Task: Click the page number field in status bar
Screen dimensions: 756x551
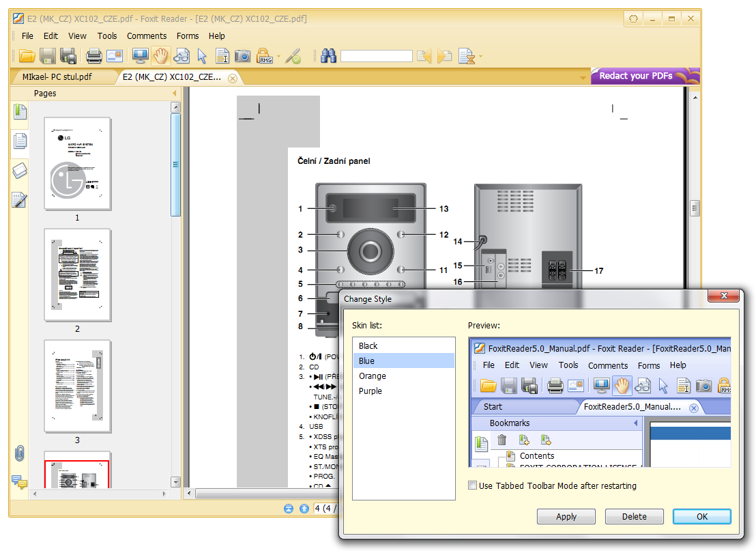Action: pyautogui.click(x=326, y=509)
